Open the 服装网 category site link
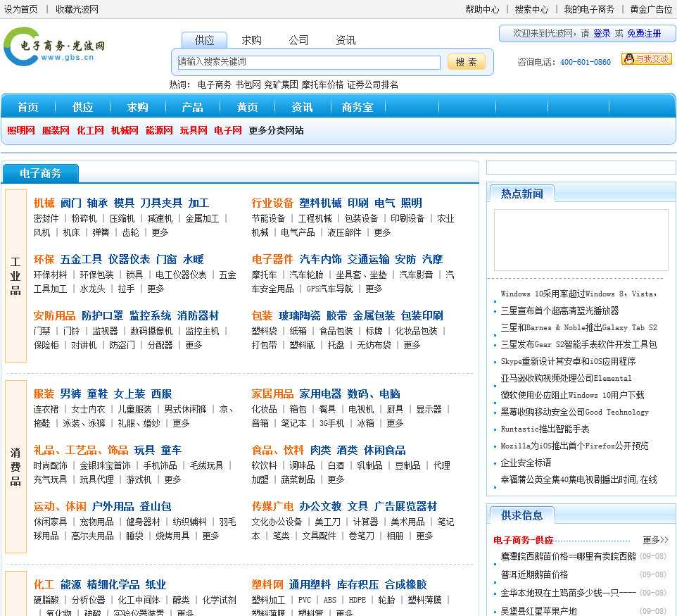This screenshot has width=677, height=616. click(x=56, y=130)
